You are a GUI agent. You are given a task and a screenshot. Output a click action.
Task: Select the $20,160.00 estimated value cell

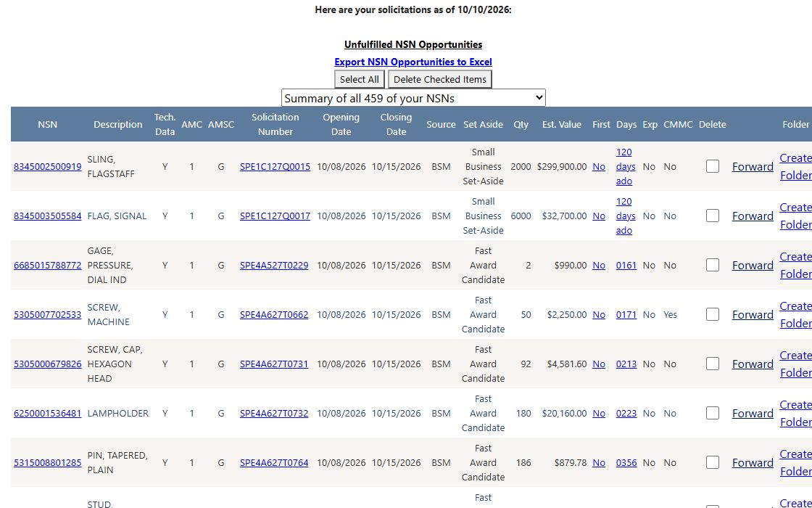(565, 413)
